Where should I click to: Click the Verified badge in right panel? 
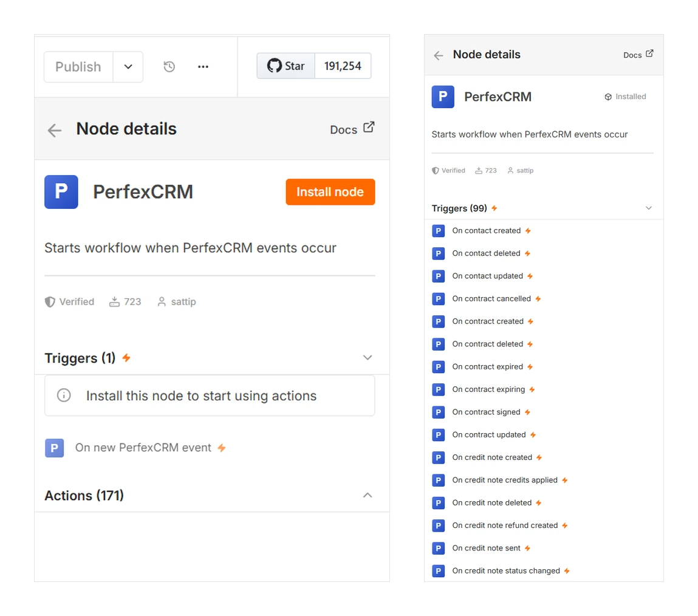[449, 171]
